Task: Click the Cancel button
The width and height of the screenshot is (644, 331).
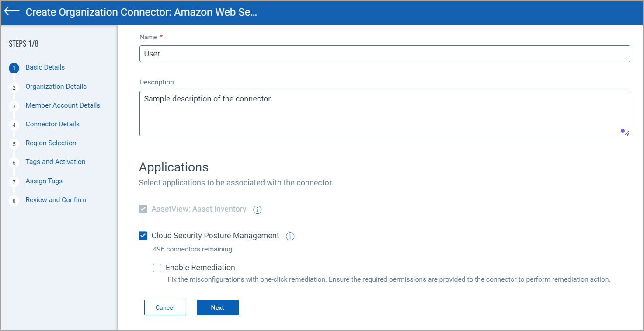Action: [x=165, y=307]
